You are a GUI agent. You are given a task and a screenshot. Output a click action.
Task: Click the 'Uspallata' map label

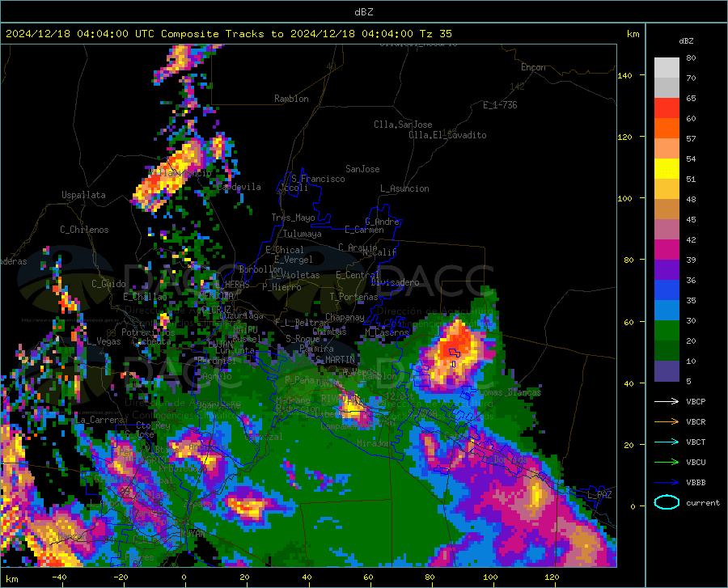coord(83,195)
